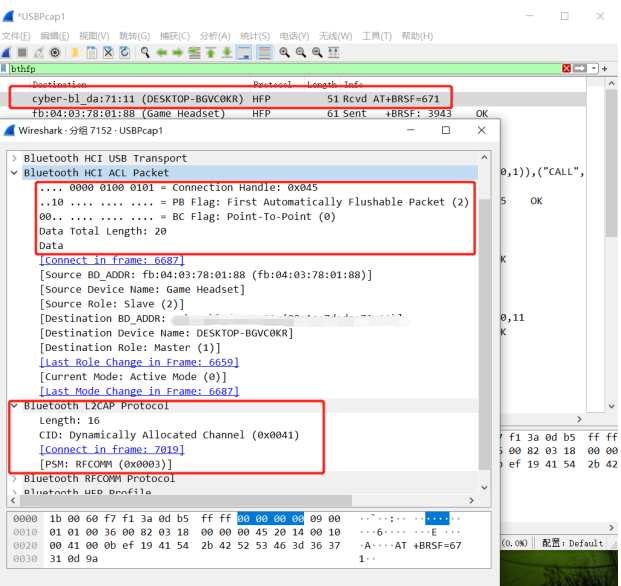The width and height of the screenshot is (621, 586).
Task: Click the stop capture square icon
Action: pos(22,52)
